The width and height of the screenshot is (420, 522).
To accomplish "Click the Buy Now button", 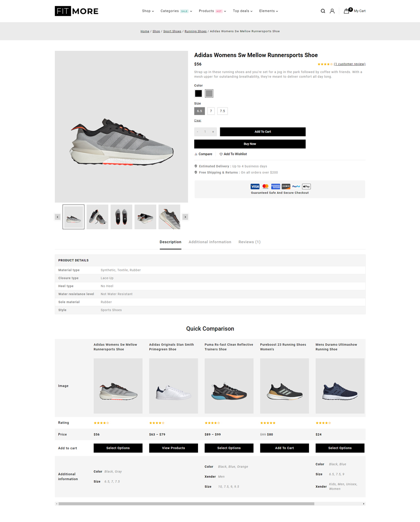I will point(250,144).
